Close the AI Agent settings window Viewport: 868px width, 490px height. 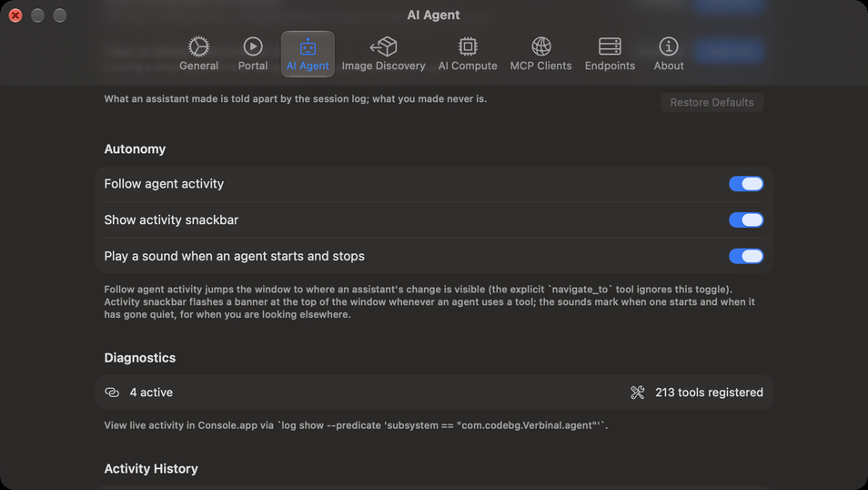[x=15, y=15]
